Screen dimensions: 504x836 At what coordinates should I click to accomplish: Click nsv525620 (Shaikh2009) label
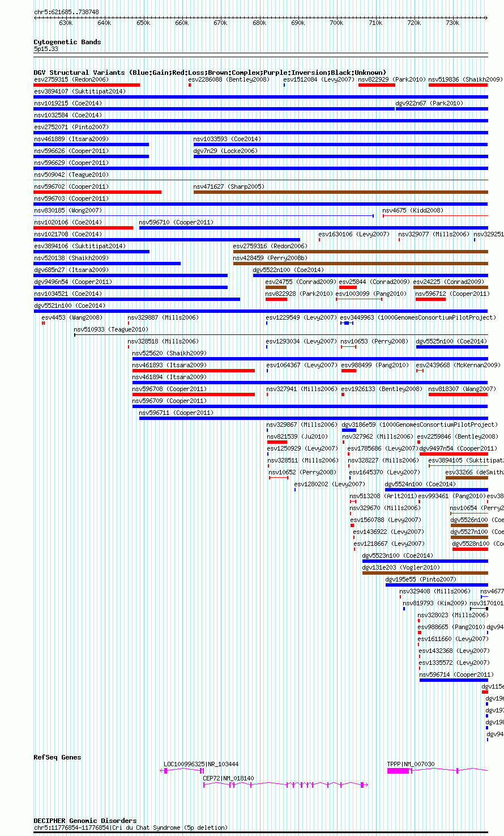click(169, 354)
